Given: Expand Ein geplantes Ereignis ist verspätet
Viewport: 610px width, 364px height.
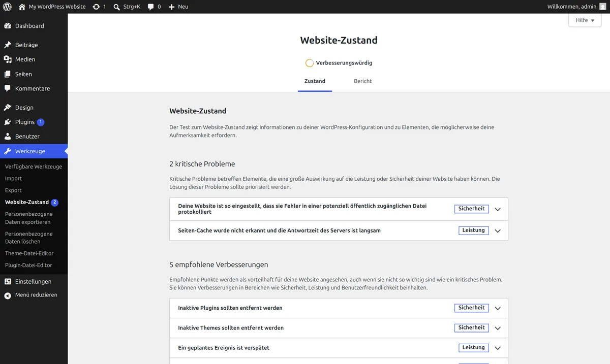Looking at the screenshot, I should coord(339,348).
